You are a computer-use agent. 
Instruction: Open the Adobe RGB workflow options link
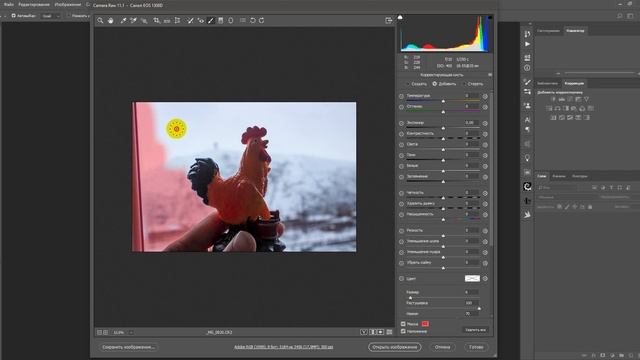coord(283,347)
